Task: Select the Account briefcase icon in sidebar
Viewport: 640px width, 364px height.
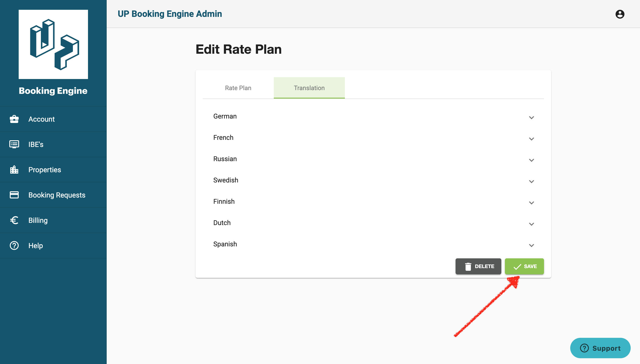Action: pos(14,119)
